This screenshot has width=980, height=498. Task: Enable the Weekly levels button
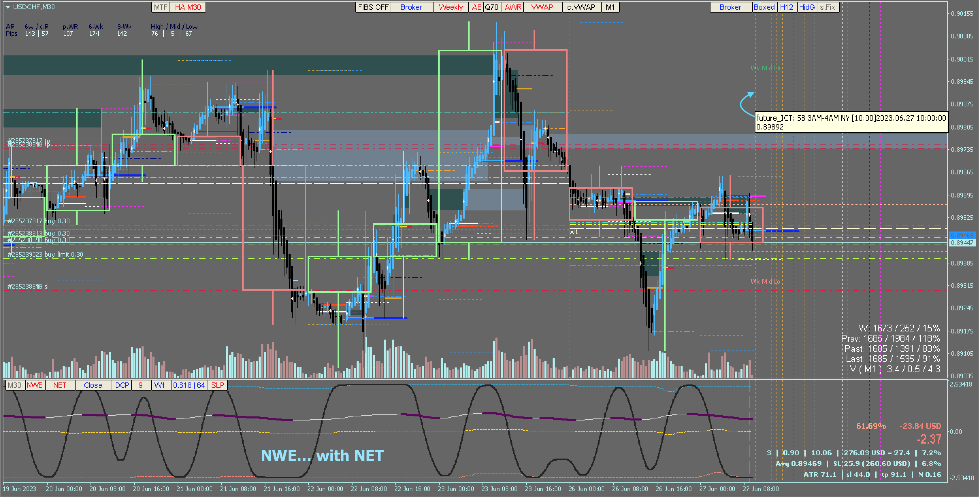[451, 7]
